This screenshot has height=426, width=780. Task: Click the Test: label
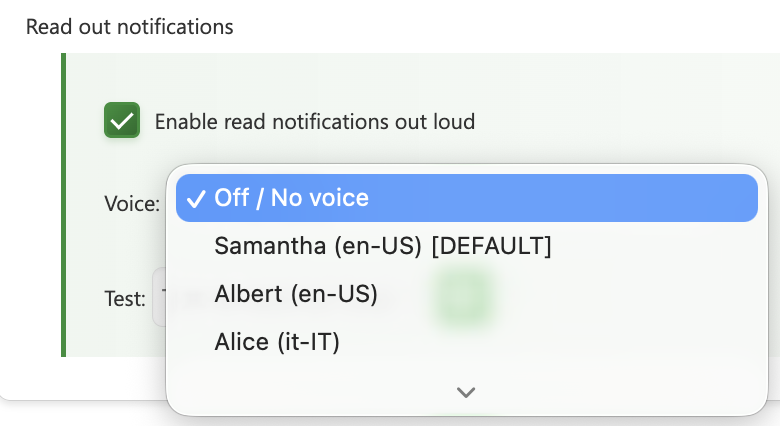(125, 298)
